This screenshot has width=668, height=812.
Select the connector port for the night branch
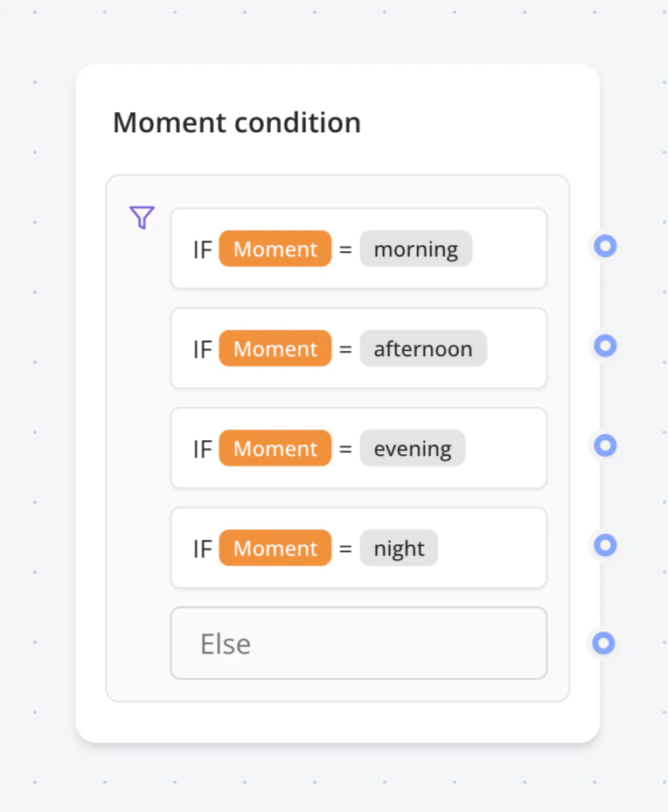604,545
